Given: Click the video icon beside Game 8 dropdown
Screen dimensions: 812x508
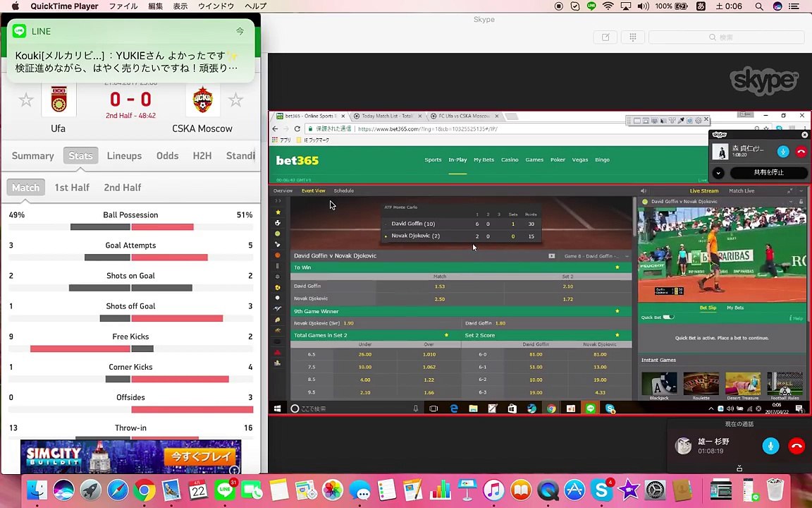Looking at the screenshot, I should pos(551,256).
